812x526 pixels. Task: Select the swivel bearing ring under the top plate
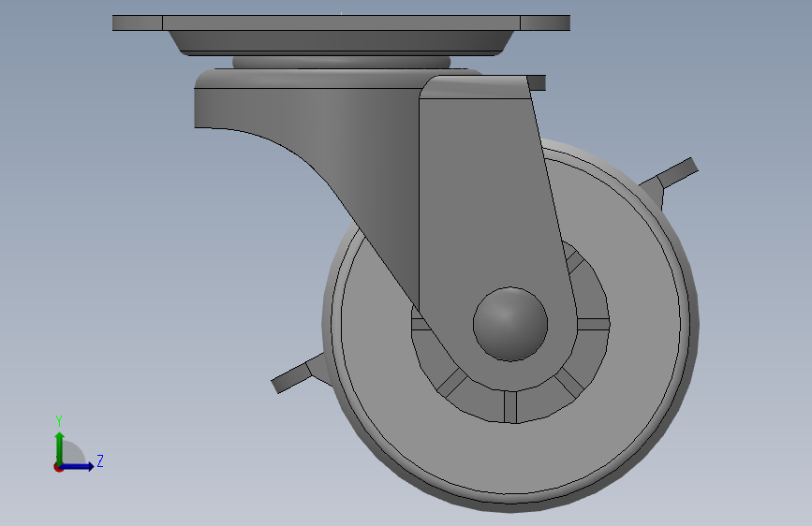coord(341,62)
